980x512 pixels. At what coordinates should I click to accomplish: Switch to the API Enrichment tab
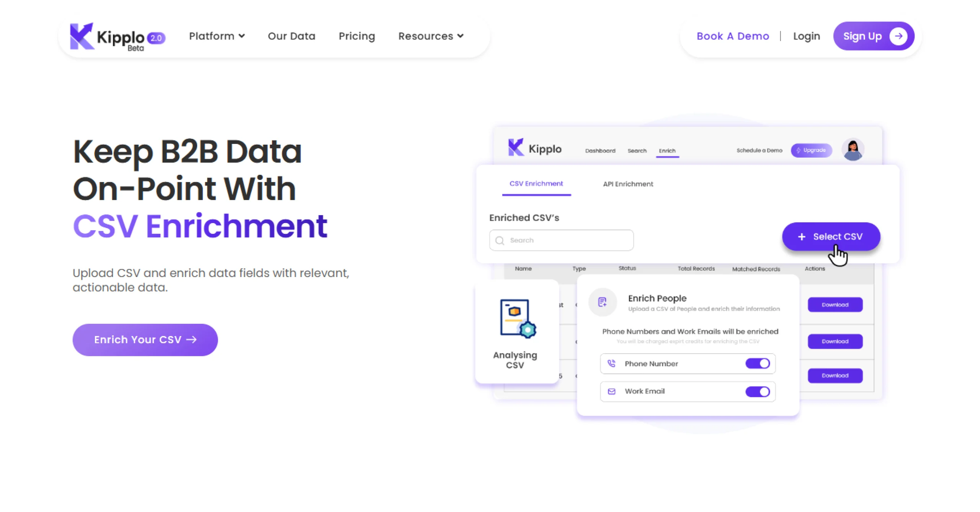coord(628,184)
